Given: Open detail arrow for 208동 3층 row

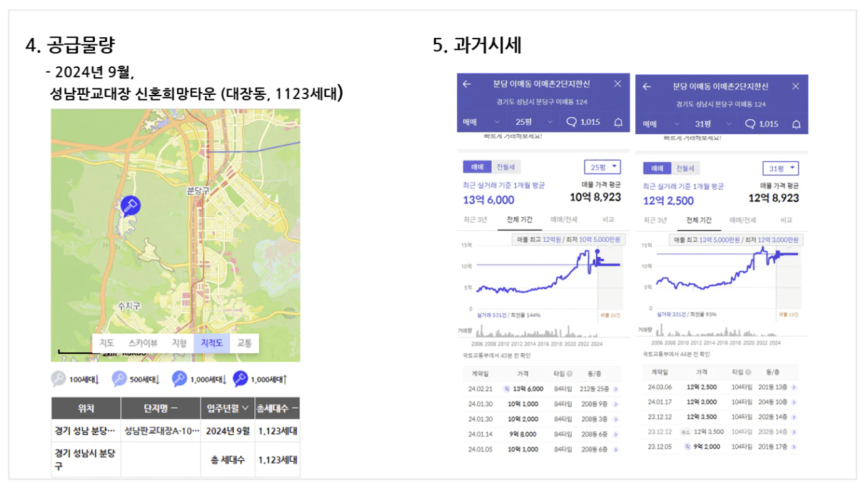Looking at the screenshot, I should 615,419.
